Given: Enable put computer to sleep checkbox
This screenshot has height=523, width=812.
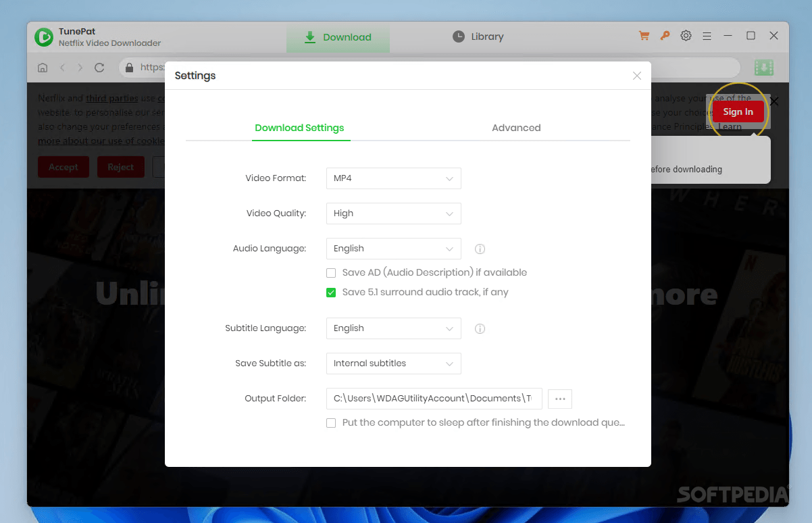Looking at the screenshot, I should pos(331,423).
